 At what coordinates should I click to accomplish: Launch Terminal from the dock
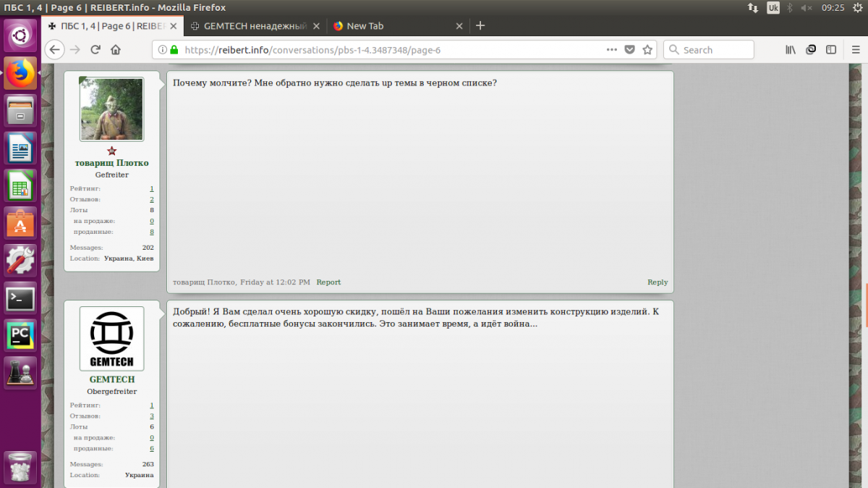click(x=20, y=298)
